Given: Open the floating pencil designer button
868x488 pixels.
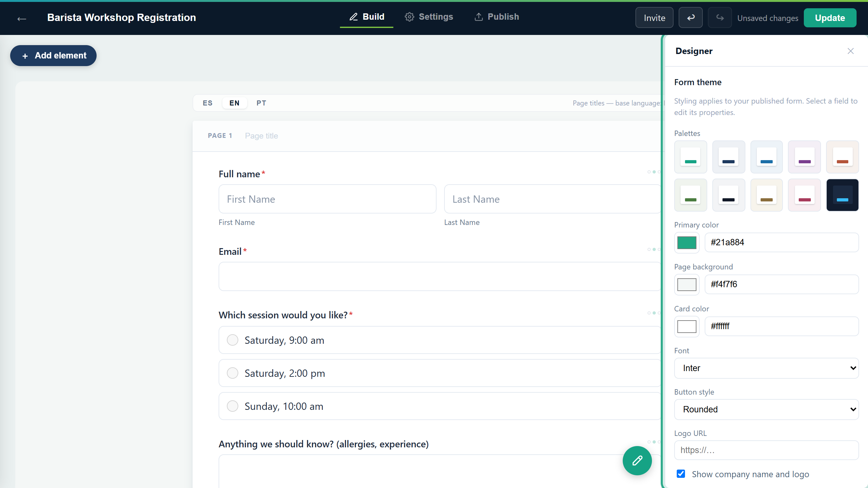Looking at the screenshot, I should 637,460.
